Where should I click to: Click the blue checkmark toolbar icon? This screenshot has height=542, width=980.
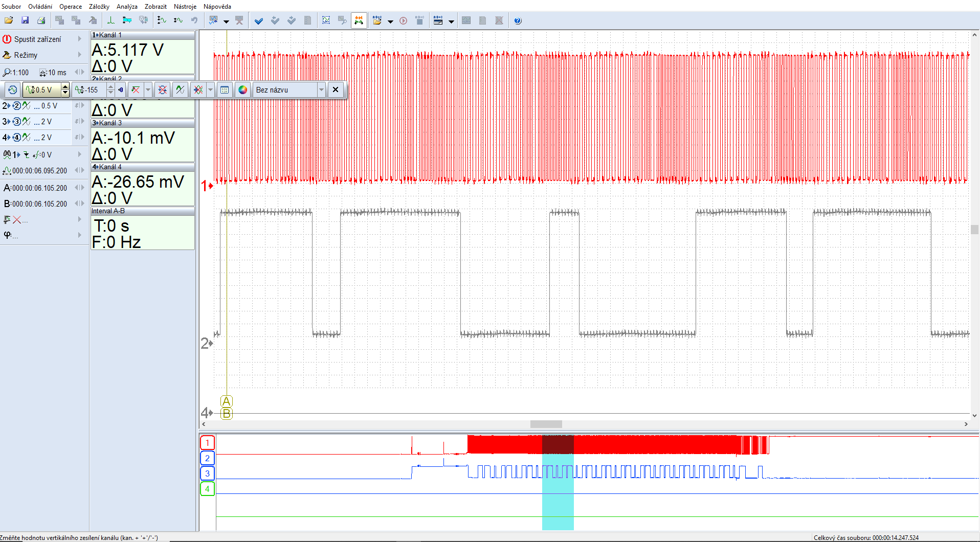[259, 20]
